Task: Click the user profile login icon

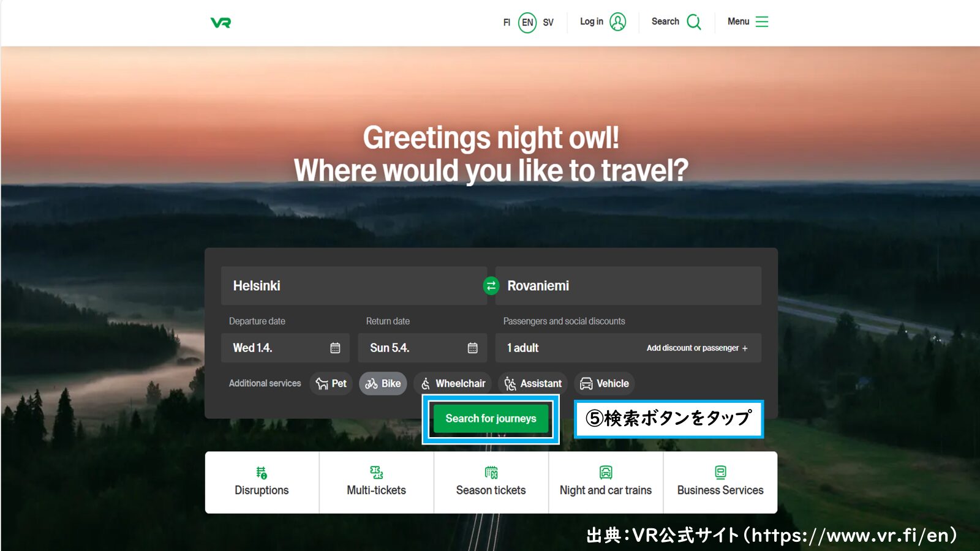Action: 618,22
